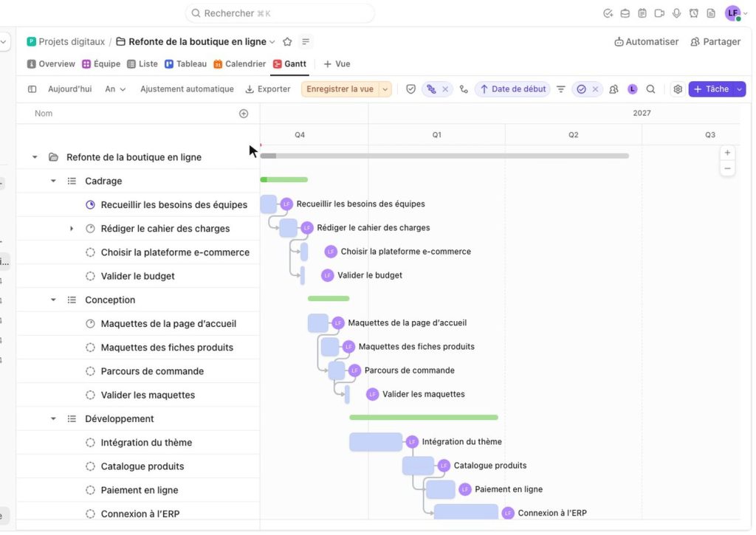Click the top bar check-circle icon

coord(608,13)
